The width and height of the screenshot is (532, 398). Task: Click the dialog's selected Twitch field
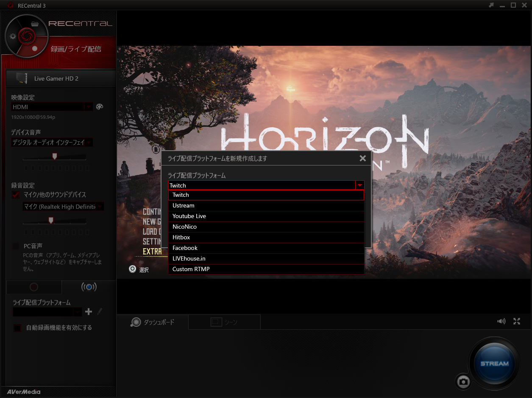[262, 185]
